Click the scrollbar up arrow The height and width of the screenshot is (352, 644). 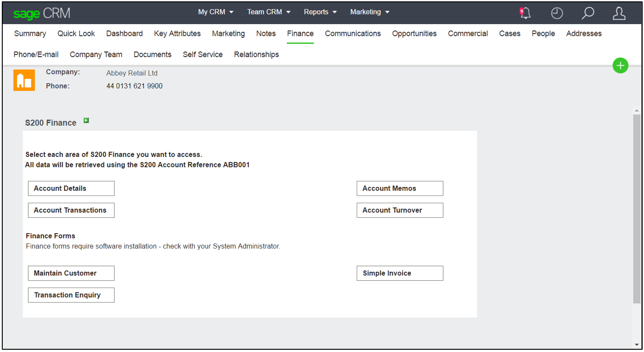637,111
